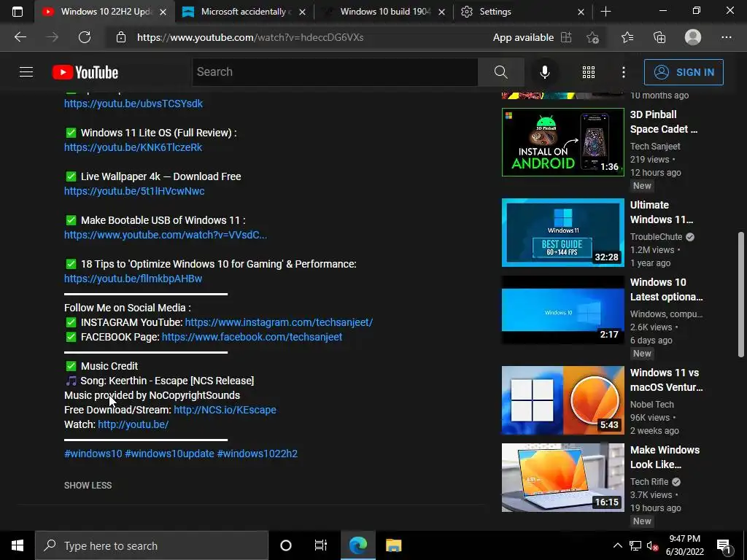This screenshot has width=747, height=560.
Task: Open File Explorer from the taskbar
Action: [x=393, y=545]
